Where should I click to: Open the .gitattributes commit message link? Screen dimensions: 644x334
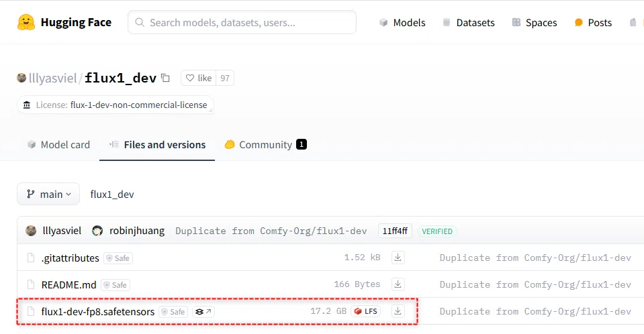click(x=535, y=258)
